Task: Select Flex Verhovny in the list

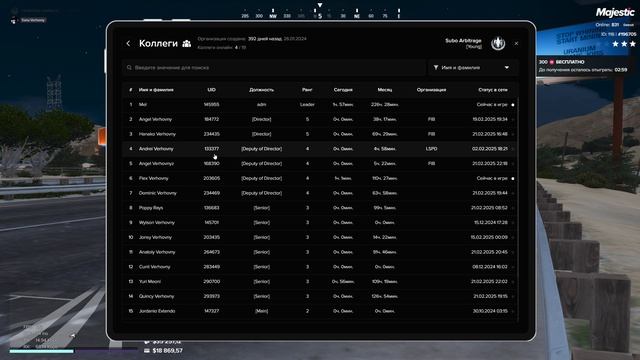Action: [x=320, y=178]
